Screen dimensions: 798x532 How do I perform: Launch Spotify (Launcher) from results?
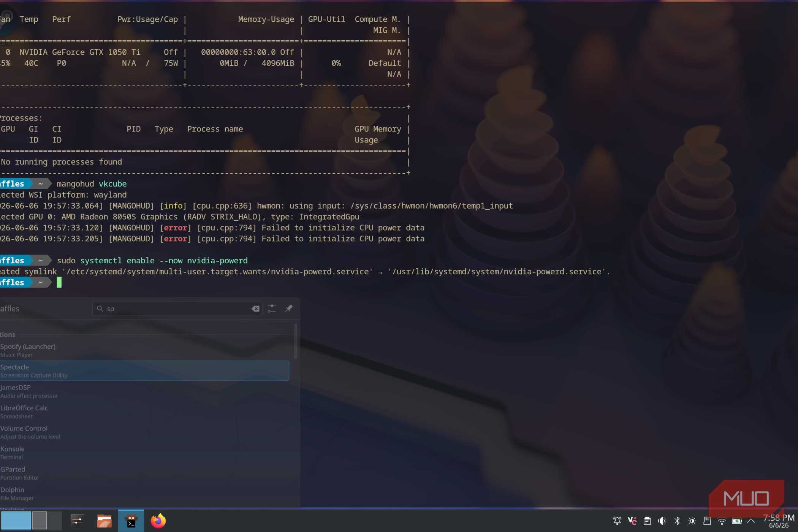point(144,350)
